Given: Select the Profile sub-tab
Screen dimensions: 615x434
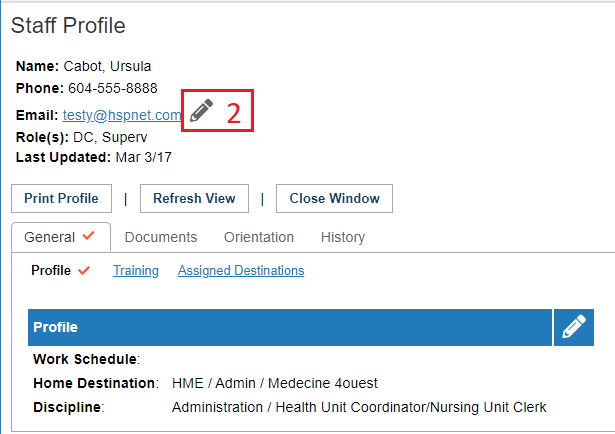Looking at the screenshot, I should [x=51, y=271].
